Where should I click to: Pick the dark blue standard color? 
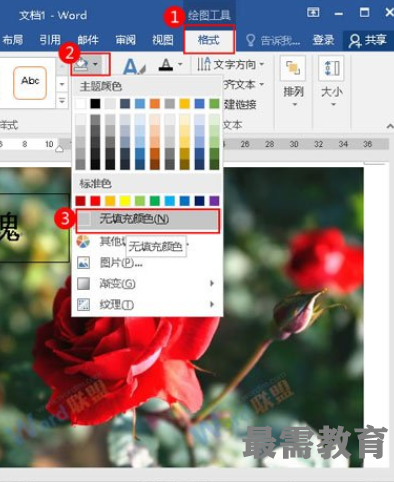pos(199,201)
